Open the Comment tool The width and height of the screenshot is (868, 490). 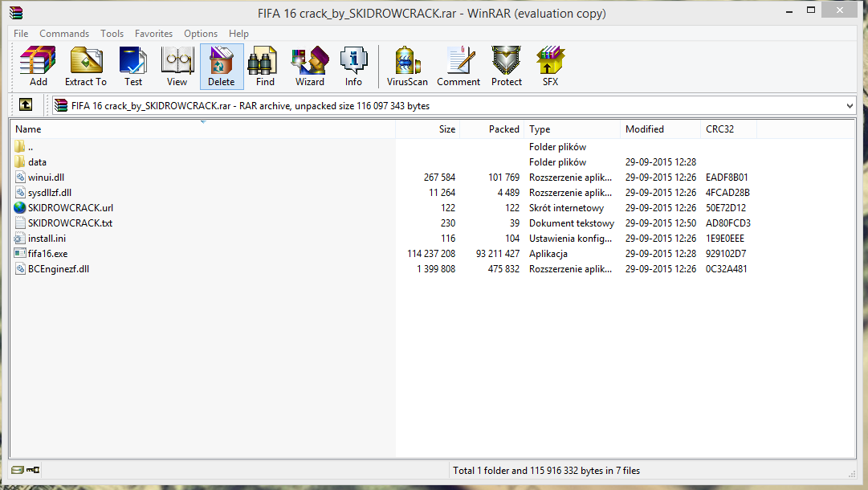[458, 67]
